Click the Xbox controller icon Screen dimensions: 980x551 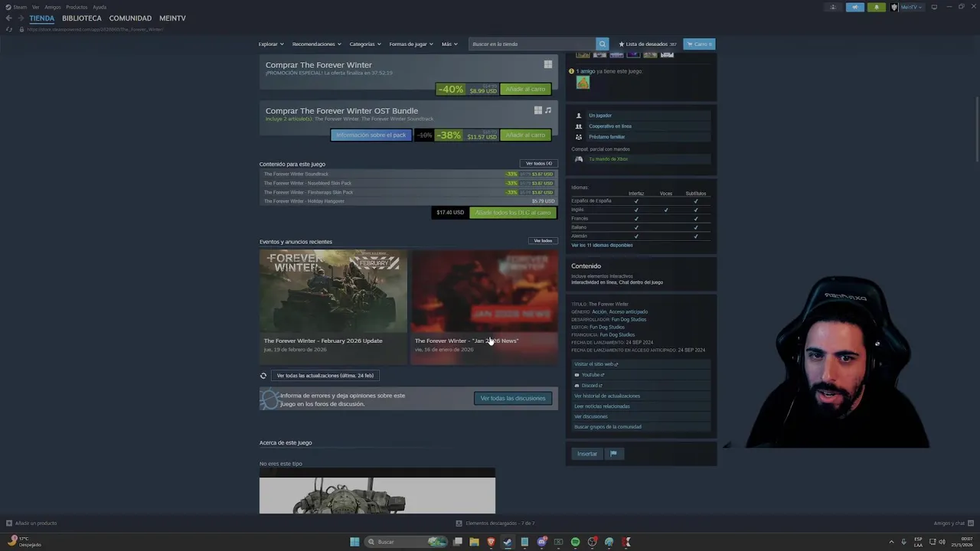click(579, 159)
